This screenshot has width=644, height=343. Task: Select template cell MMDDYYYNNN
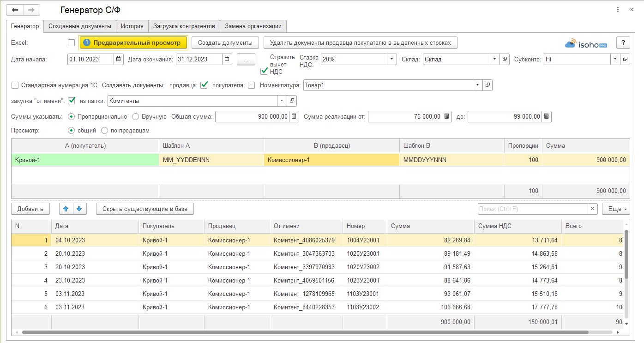click(452, 160)
